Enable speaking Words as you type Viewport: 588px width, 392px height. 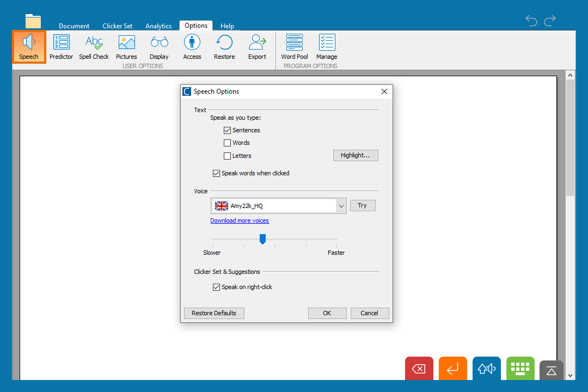[228, 143]
